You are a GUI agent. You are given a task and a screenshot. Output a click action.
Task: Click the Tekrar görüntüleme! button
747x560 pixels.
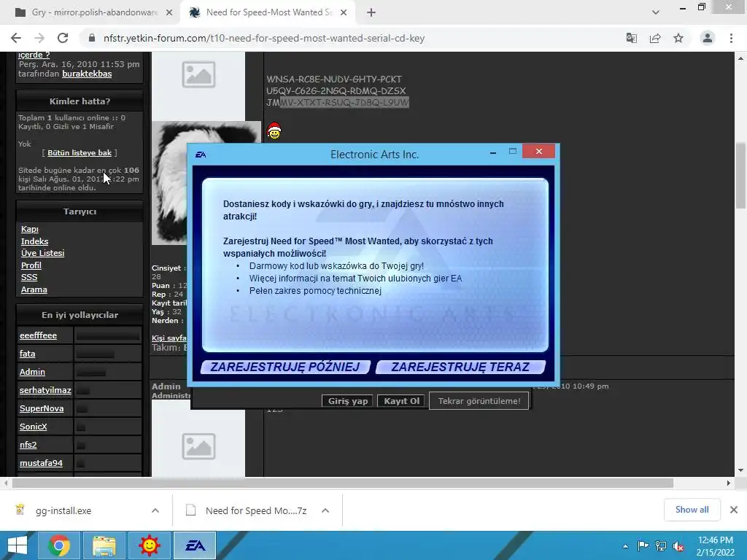479,401
